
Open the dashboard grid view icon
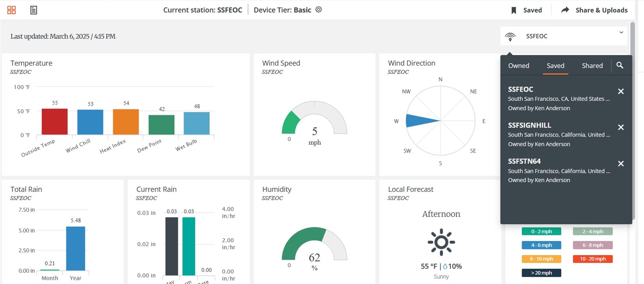coord(11,10)
